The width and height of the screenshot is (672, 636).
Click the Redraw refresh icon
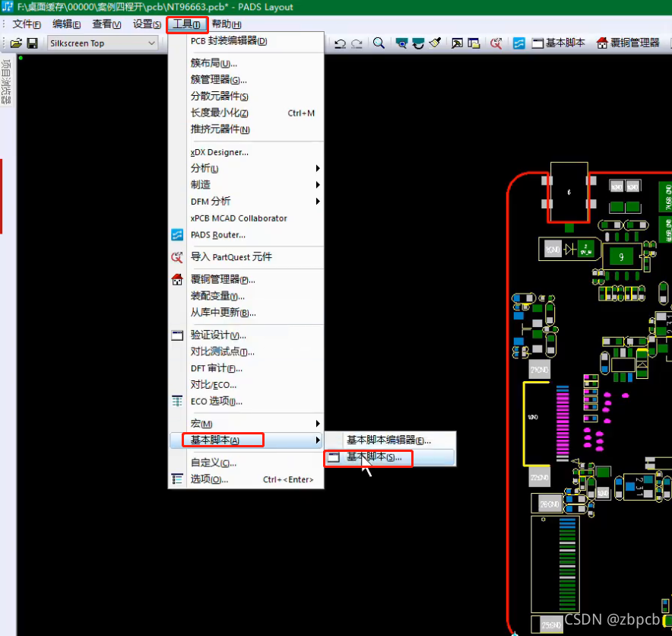(x=418, y=43)
